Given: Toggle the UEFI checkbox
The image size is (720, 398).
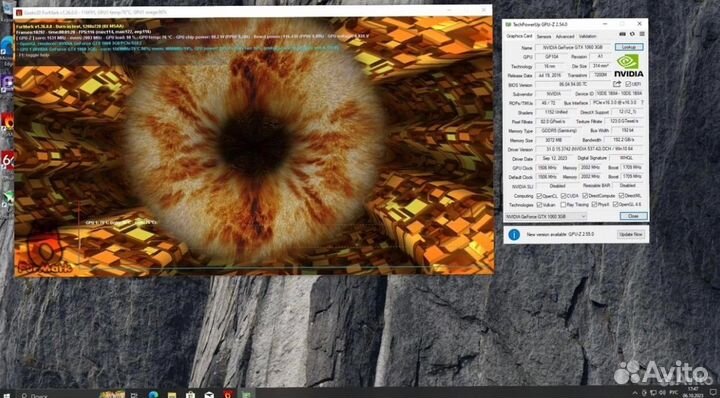Looking at the screenshot, I should pos(629,84).
